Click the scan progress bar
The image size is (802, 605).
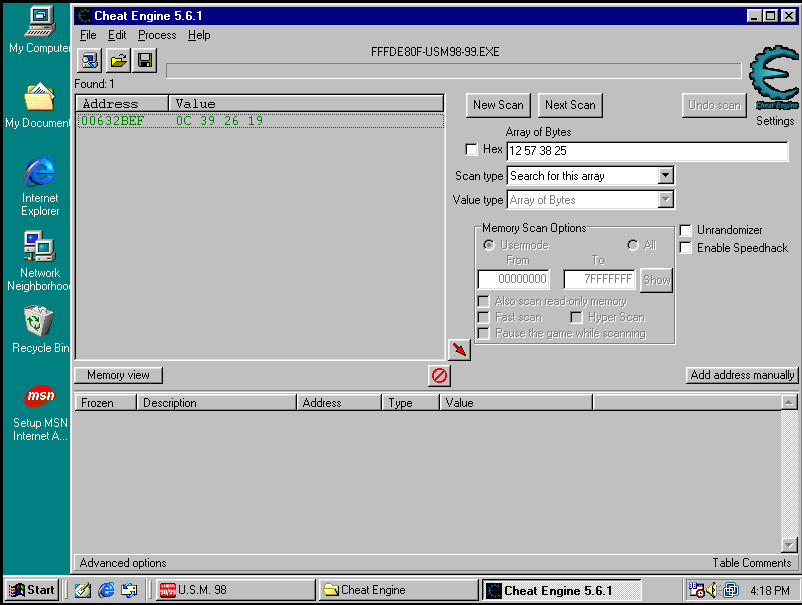(x=454, y=71)
